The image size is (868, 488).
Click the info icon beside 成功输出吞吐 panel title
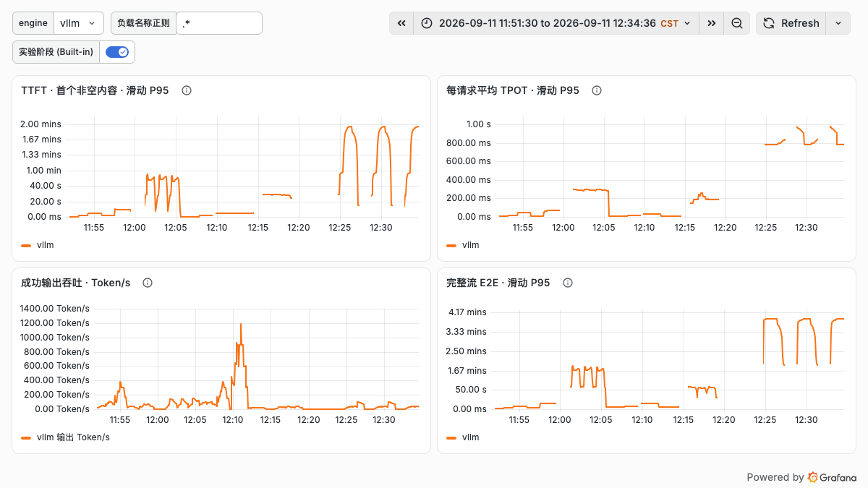(x=148, y=283)
